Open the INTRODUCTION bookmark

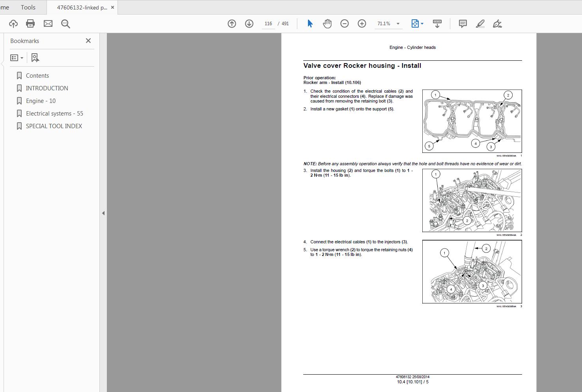[x=47, y=88]
